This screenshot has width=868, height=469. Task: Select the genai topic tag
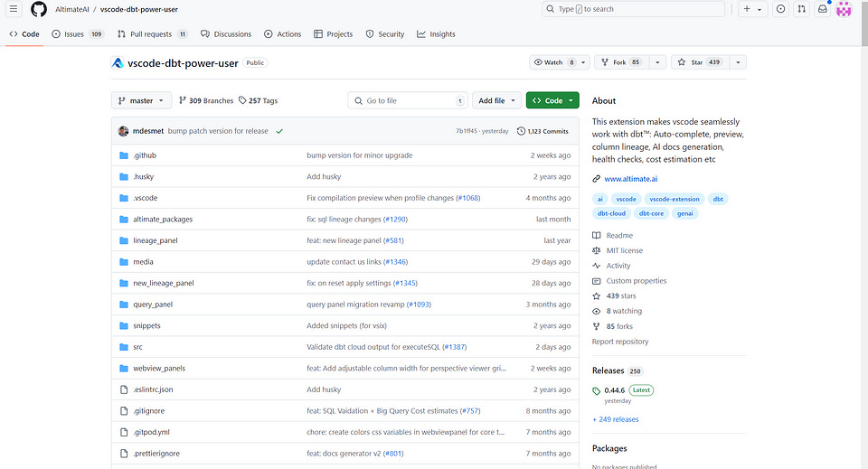point(684,213)
